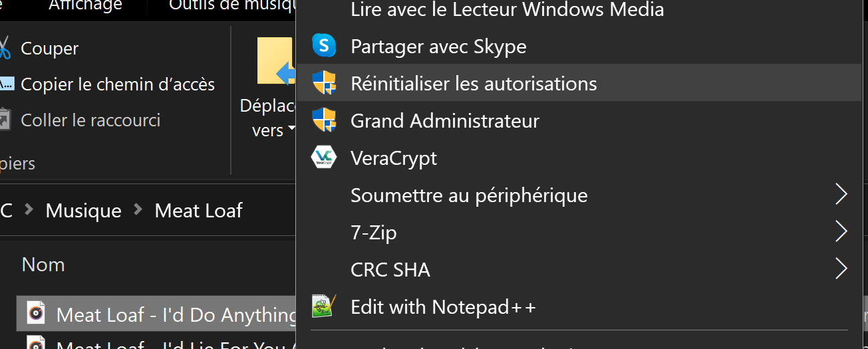Click the Déplacer vers folder icon

[x=275, y=62]
